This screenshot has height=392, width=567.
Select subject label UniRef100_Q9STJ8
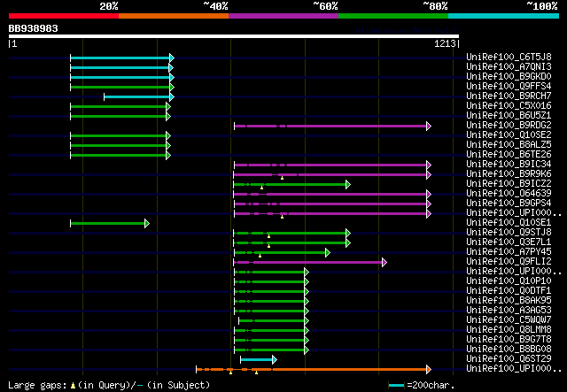click(509, 233)
